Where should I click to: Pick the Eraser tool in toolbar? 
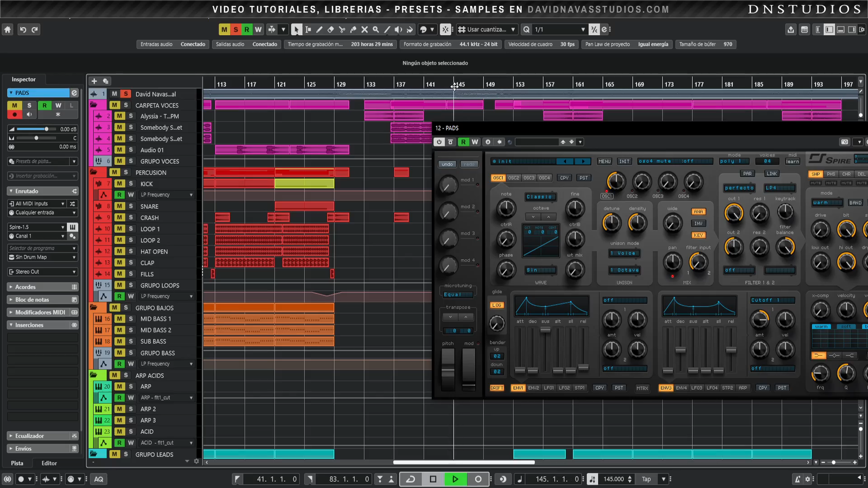pyautogui.click(x=330, y=30)
